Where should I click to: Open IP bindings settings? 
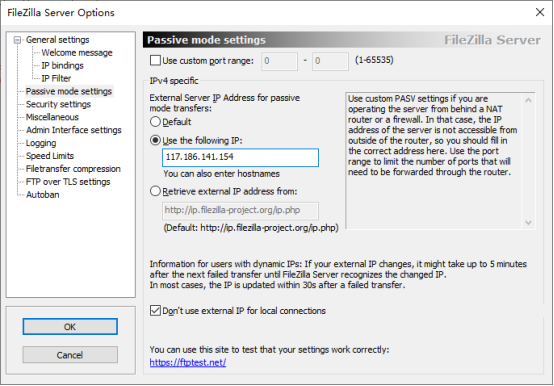pos(62,65)
